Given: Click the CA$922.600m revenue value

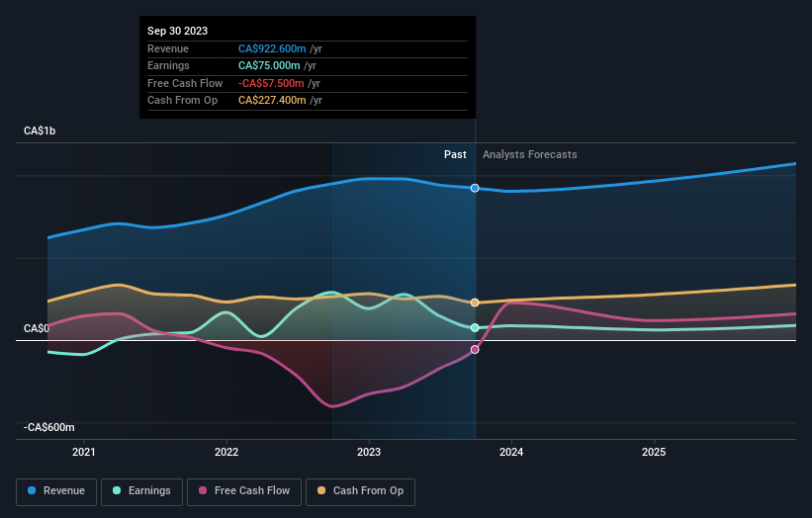Looking at the screenshot, I should coord(272,48).
